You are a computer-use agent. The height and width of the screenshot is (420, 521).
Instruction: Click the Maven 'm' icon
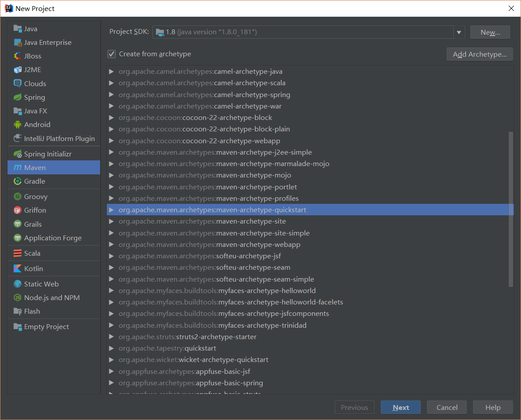pos(18,167)
